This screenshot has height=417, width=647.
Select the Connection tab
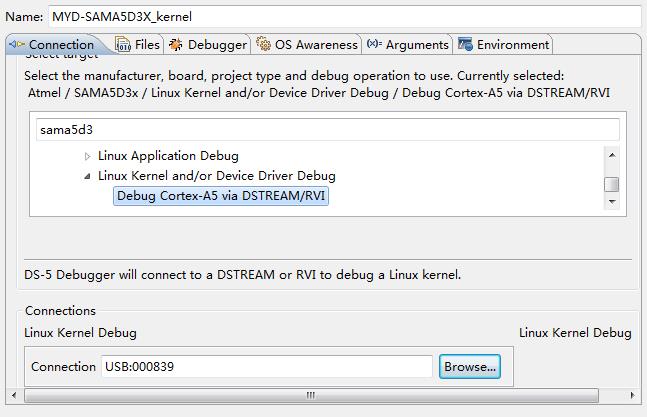coord(56,44)
